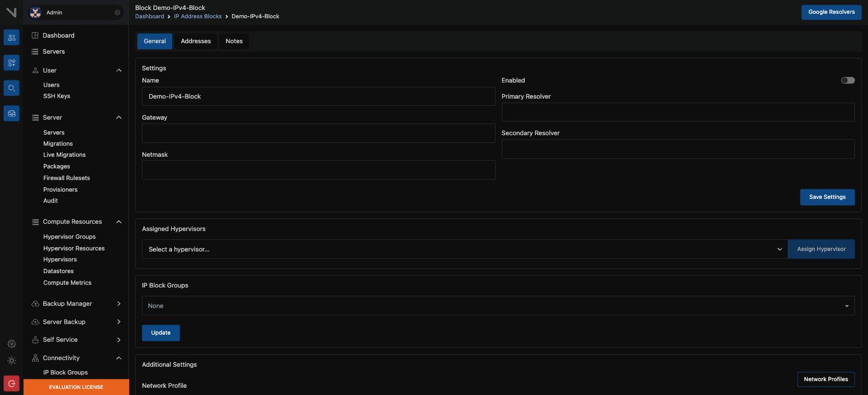The height and width of the screenshot is (395, 868).
Task: Click into the Gateway input field
Action: point(318,134)
